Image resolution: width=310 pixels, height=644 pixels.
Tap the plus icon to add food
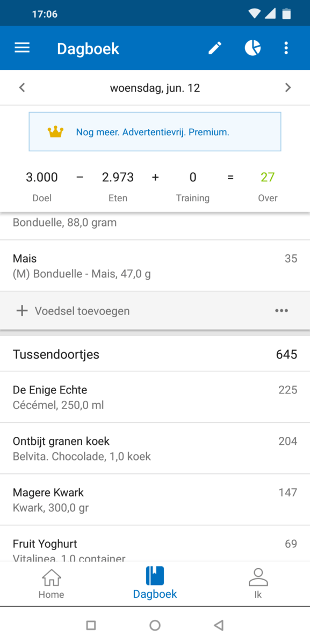click(x=21, y=311)
